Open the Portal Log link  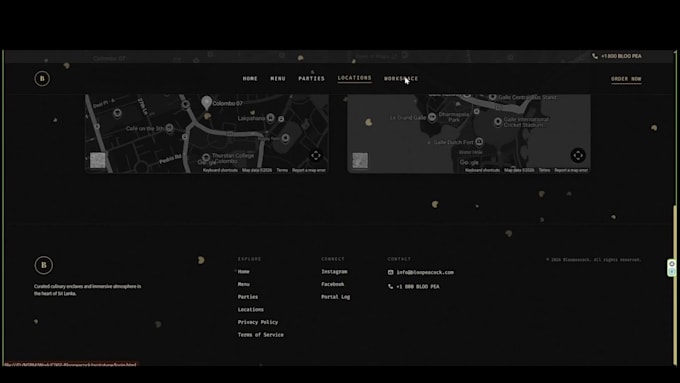pos(335,297)
